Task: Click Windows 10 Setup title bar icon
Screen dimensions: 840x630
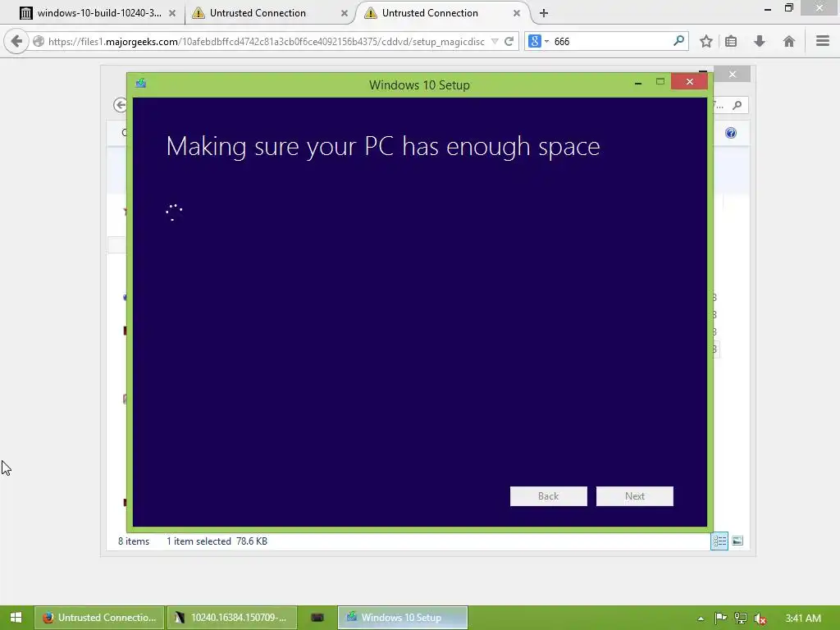Action: tap(141, 83)
